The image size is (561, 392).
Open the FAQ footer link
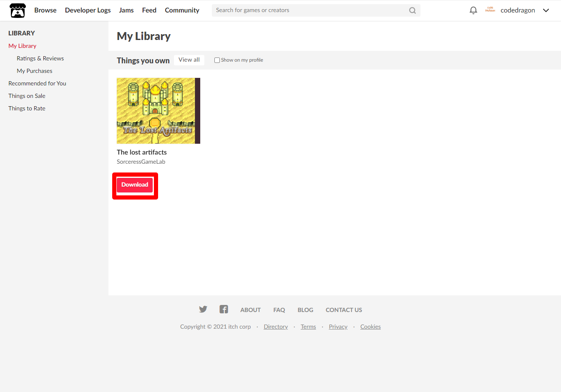pyautogui.click(x=279, y=310)
